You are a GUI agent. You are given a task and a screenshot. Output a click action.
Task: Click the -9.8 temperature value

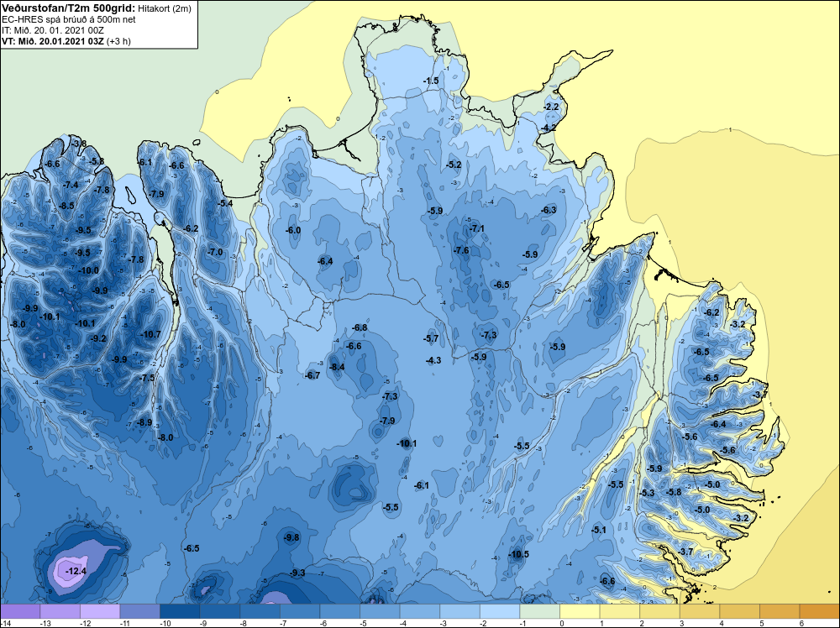pyautogui.click(x=291, y=537)
